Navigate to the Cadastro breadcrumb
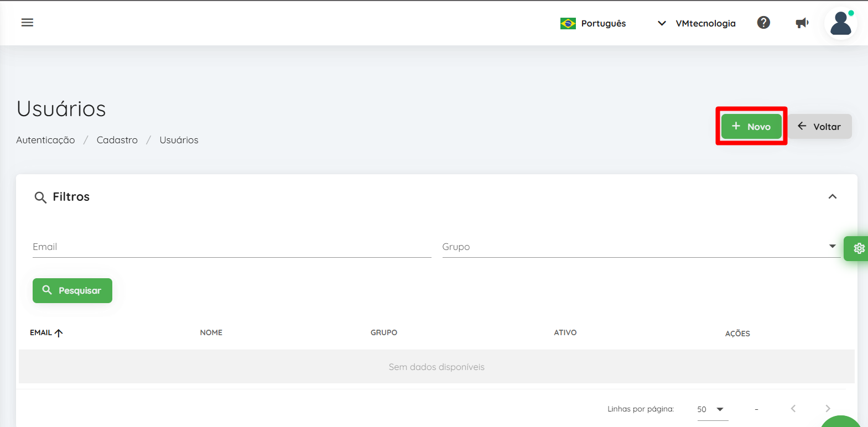Image resolution: width=868 pixels, height=427 pixels. (117, 140)
